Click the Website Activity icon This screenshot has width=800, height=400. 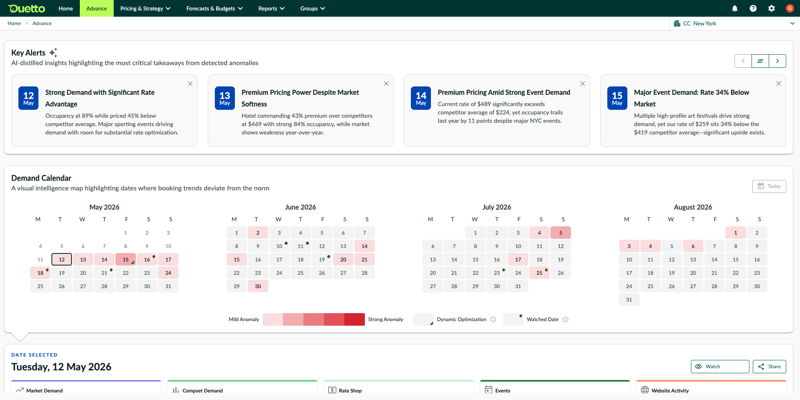point(644,390)
